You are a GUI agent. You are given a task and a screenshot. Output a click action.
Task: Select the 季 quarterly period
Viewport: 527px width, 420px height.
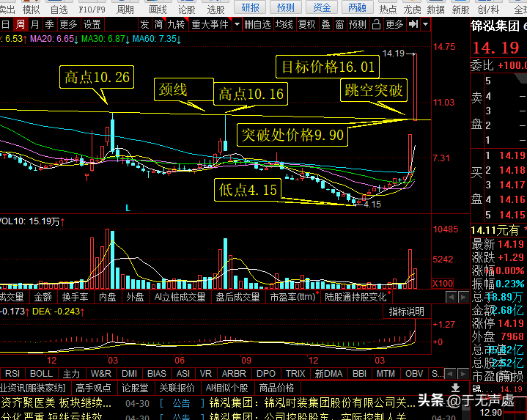coord(49,24)
